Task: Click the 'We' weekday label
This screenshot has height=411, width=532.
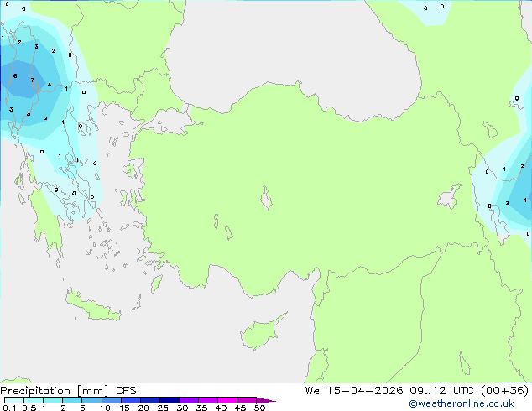Action: (x=312, y=391)
